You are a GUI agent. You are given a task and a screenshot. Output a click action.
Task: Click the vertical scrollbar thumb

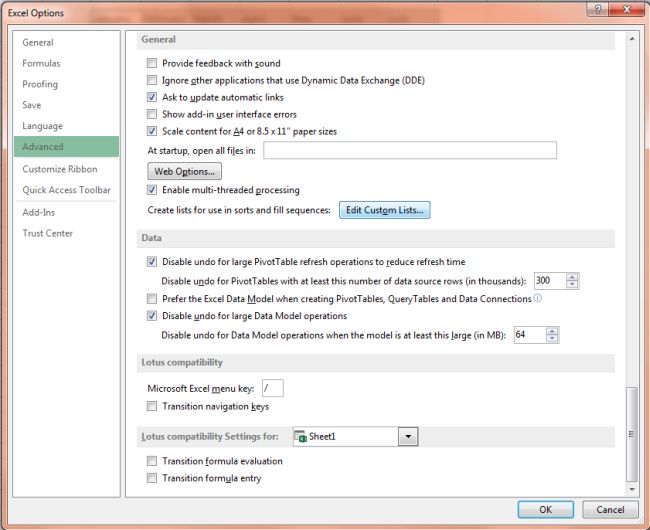pyautogui.click(x=632, y=434)
